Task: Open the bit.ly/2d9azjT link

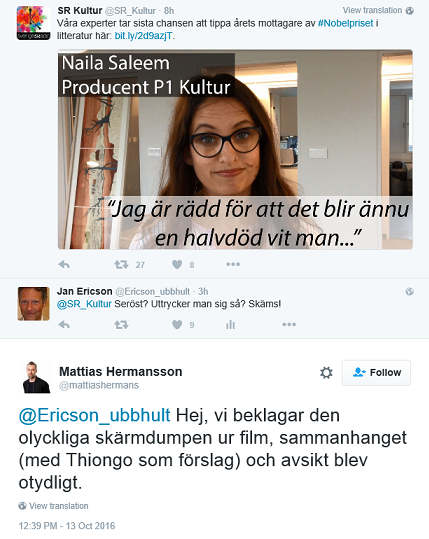Action: point(143,36)
